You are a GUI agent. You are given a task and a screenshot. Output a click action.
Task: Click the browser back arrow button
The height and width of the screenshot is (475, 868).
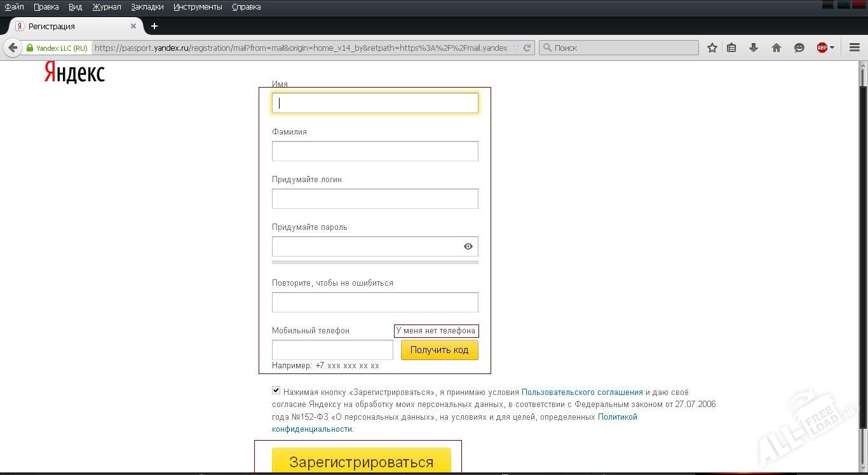13,48
